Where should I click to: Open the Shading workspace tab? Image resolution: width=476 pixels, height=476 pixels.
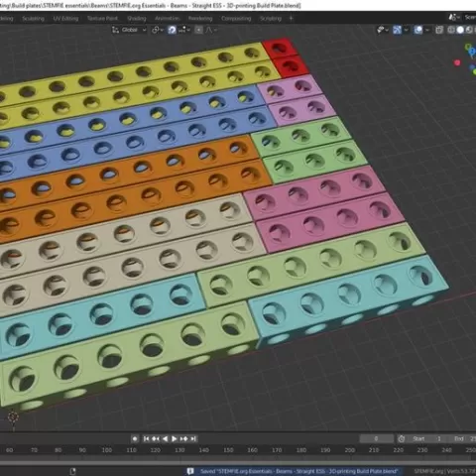(137, 19)
